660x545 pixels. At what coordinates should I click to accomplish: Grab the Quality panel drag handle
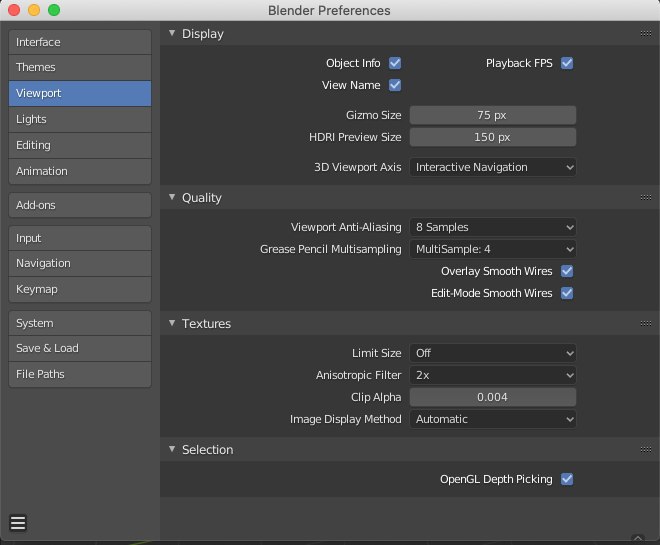point(646,197)
